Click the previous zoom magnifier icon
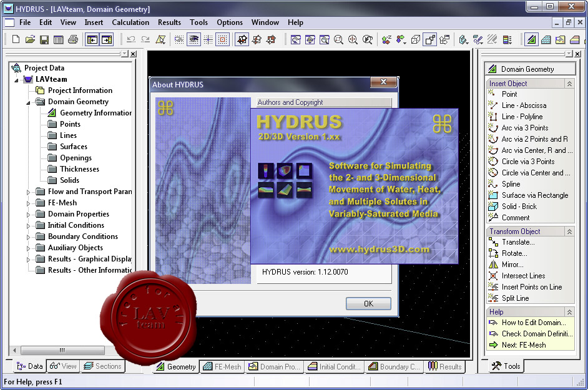The width and height of the screenshot is (588, 390). (368, 39)
